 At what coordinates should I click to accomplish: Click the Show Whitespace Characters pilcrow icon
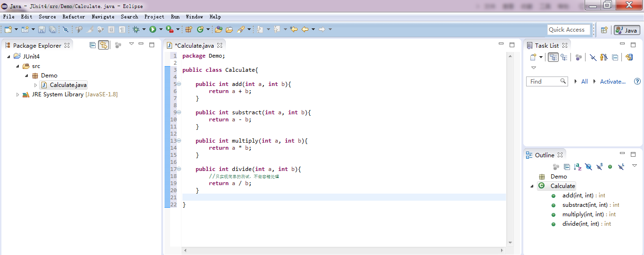[x=122, y=29]
